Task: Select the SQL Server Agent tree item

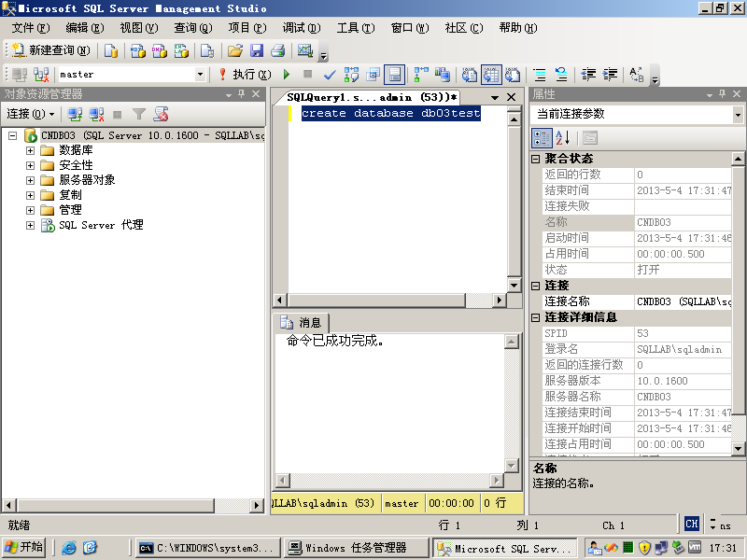Action: point(101,225)
